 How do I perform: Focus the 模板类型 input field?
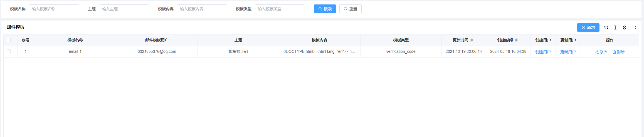click(280, 9)
